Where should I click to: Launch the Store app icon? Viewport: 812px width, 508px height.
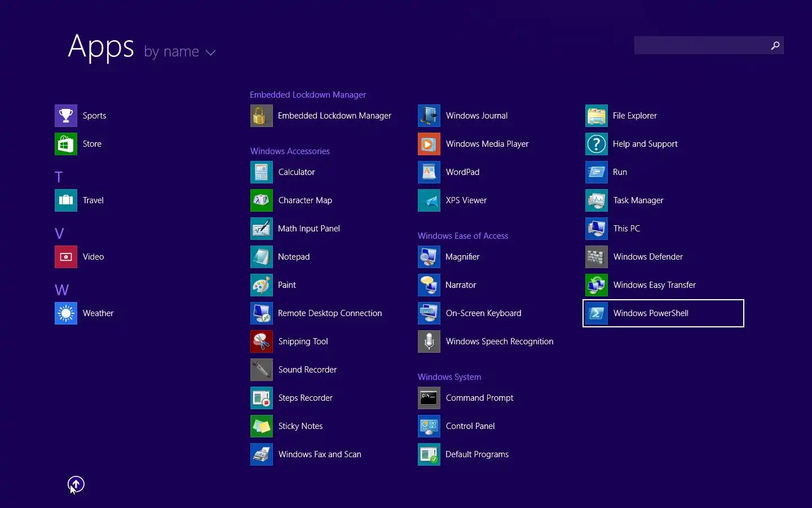(66, 144)
